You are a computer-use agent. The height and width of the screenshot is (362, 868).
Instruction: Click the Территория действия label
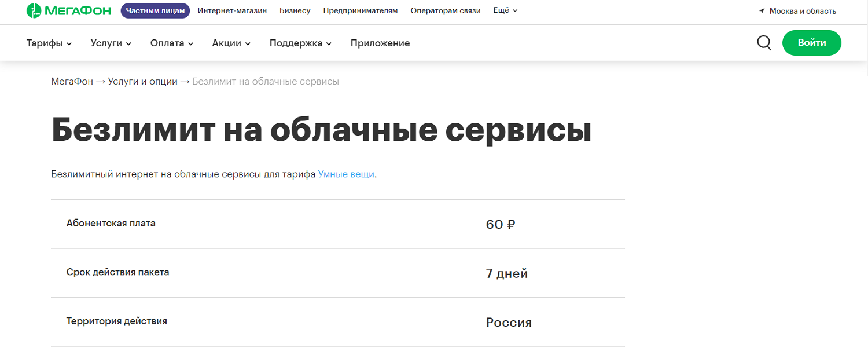coord(117,321)
